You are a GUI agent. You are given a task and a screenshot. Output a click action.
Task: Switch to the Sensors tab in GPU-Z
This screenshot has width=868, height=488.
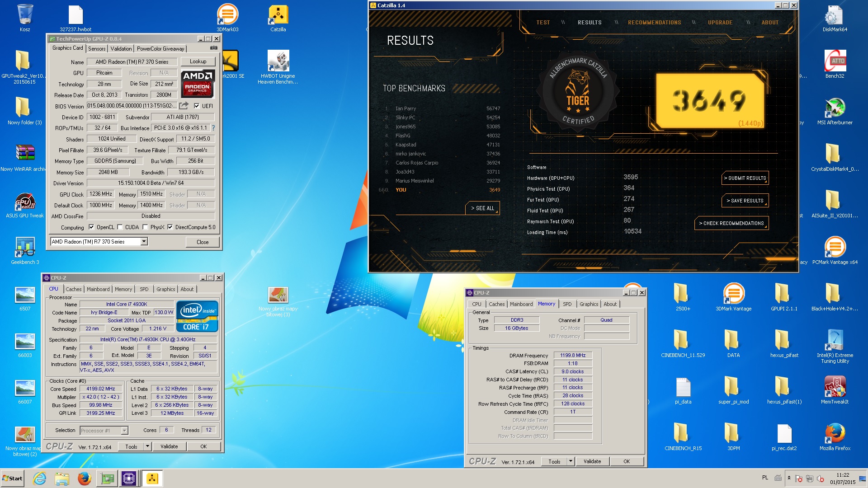coord(97,49)
